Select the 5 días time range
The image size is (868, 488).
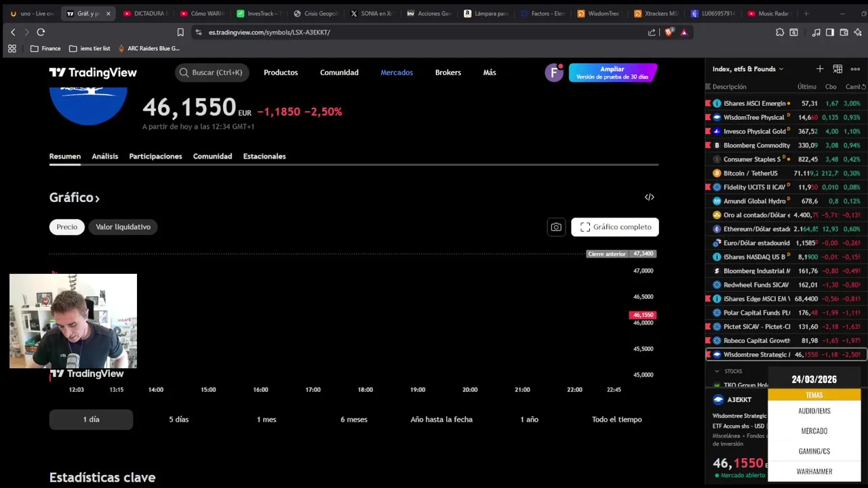[x=179, y=420]
